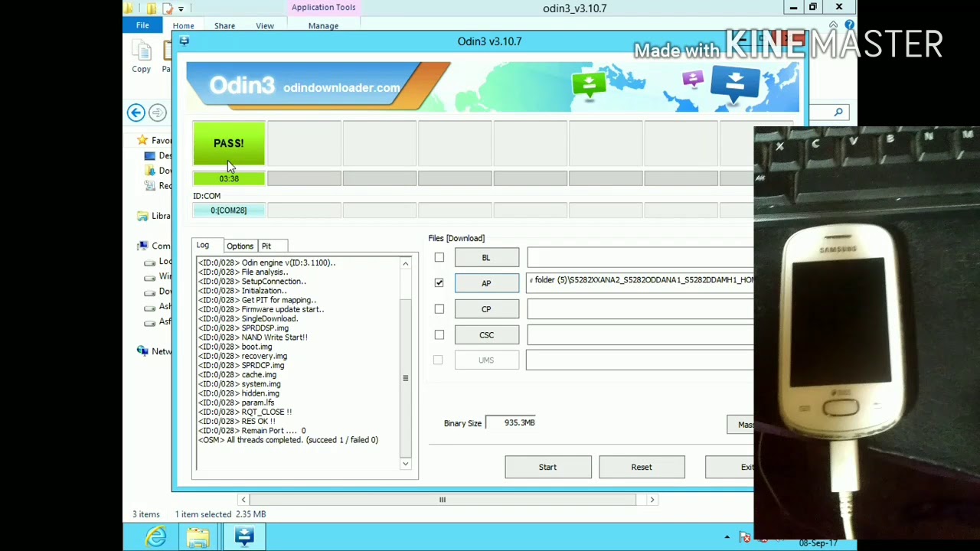
Task: Click the 03:38 progress bar
Action: pyautogui.click(x=229, y=178)
